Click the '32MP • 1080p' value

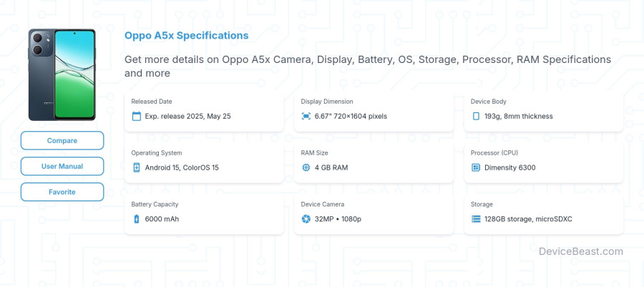(338, 219)
